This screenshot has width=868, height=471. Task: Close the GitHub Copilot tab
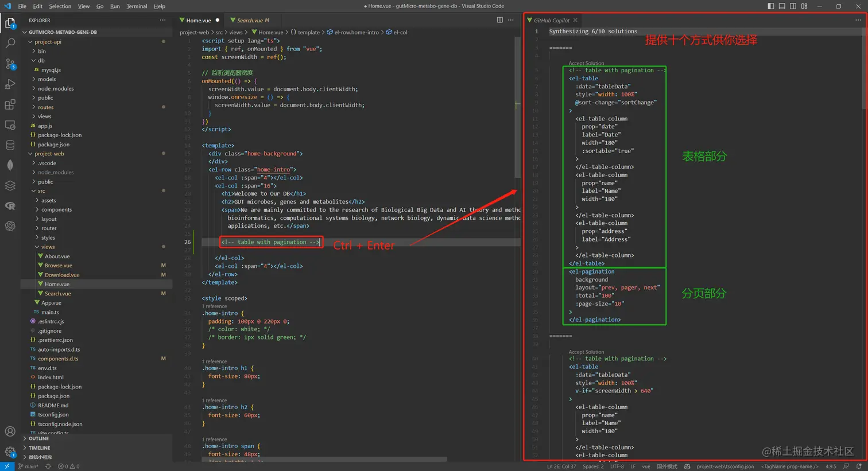(575, 20)
